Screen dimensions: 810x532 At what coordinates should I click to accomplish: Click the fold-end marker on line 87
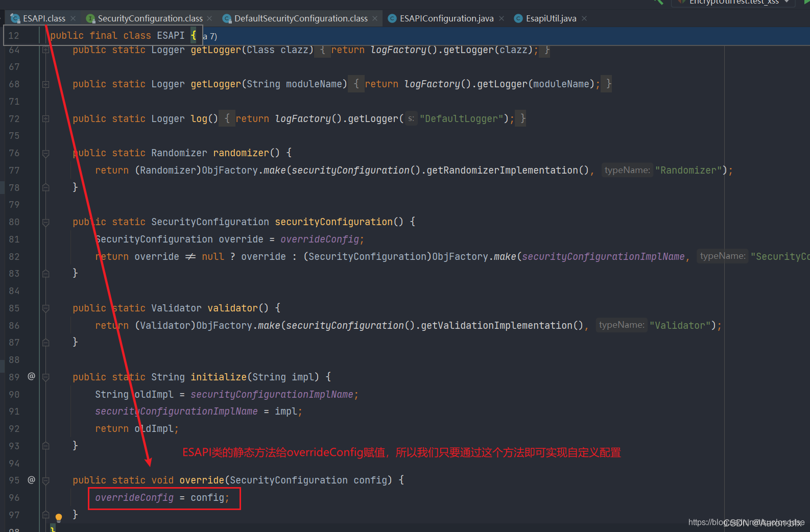pos(45,343)
